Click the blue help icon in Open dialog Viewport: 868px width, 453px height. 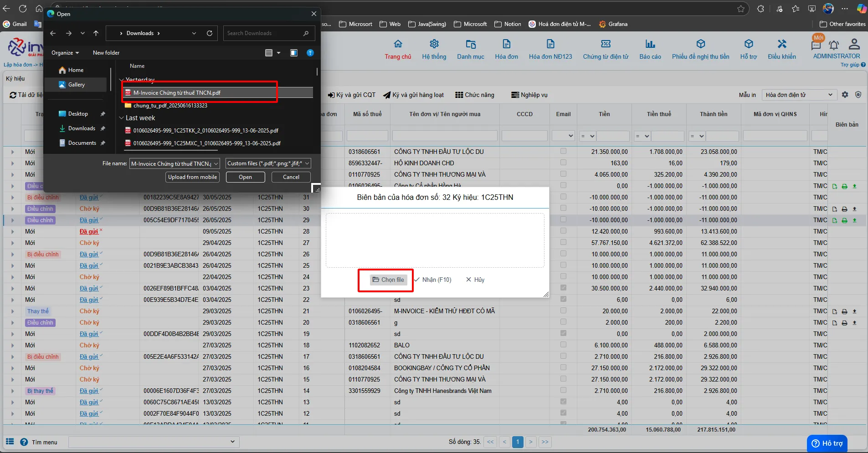tap(310, 53)
